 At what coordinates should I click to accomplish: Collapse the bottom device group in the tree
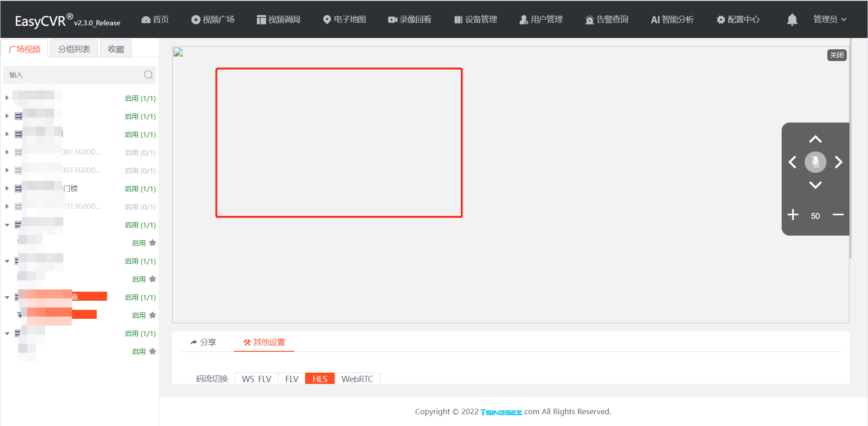tap(7, 333)
